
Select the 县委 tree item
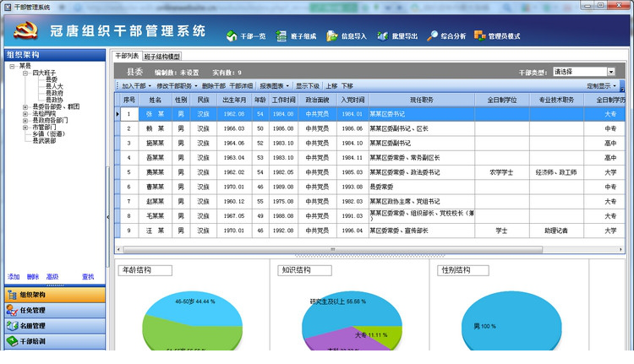52,79
